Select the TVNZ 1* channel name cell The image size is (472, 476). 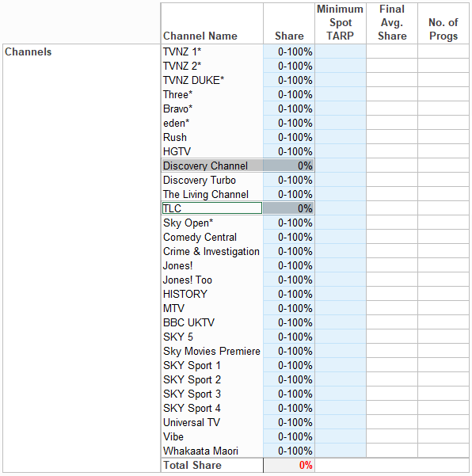click(x=212, y=51)
